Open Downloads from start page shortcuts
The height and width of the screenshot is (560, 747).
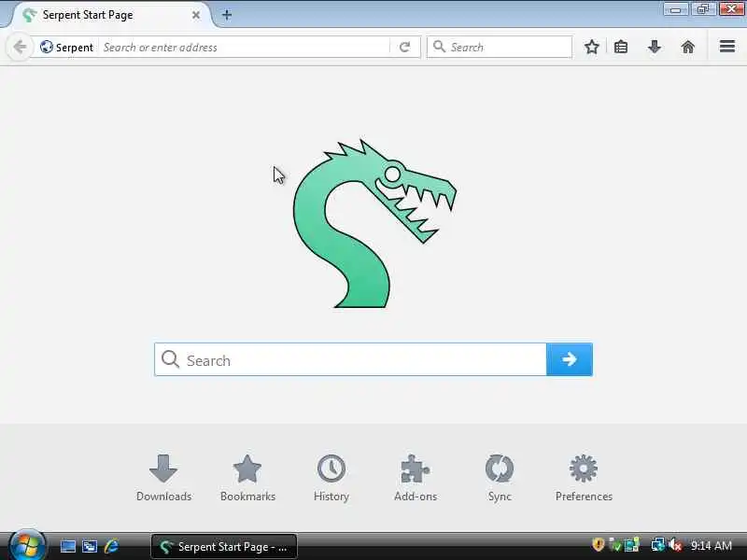tap(163, 478)
